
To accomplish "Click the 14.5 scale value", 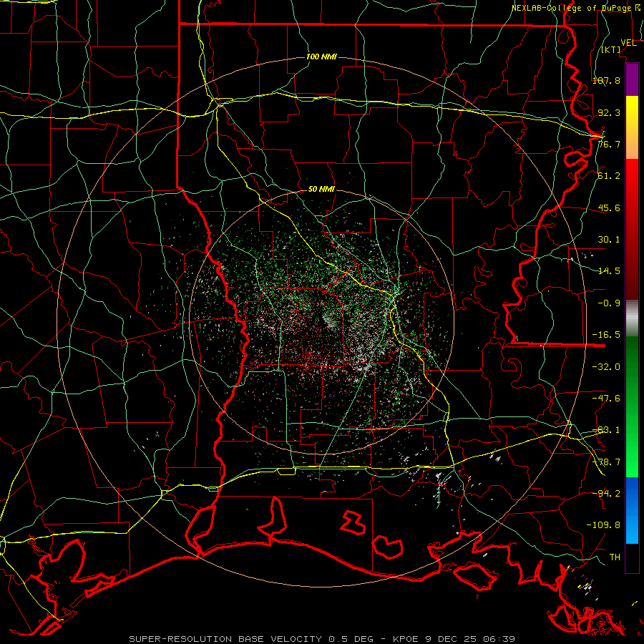I will (x=609, y=271).
